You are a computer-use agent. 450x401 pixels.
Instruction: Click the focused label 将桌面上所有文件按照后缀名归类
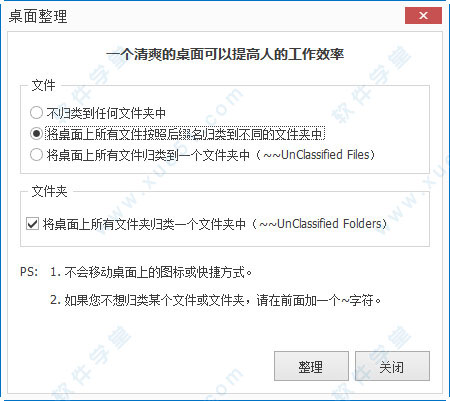185,134
